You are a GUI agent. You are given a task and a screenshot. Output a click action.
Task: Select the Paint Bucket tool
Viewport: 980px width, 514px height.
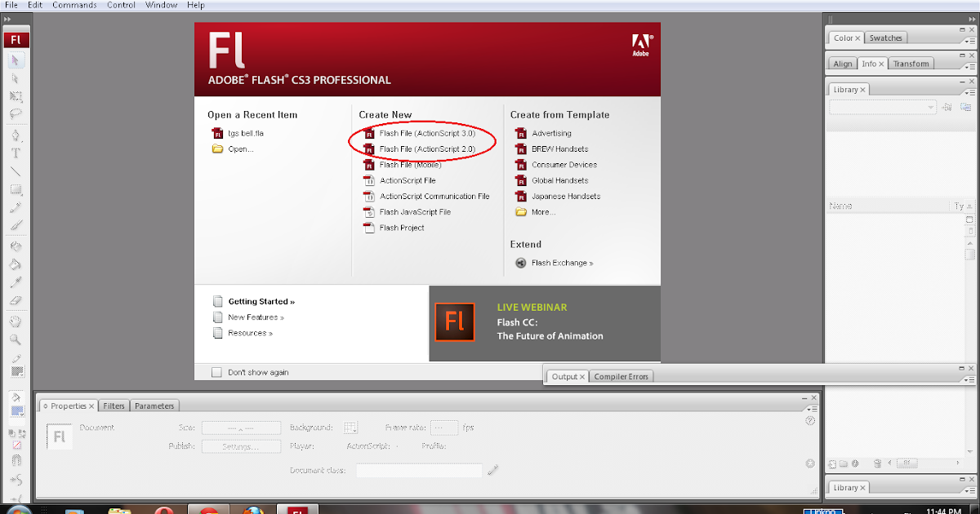pyautogui.click(x=16, y=264)
